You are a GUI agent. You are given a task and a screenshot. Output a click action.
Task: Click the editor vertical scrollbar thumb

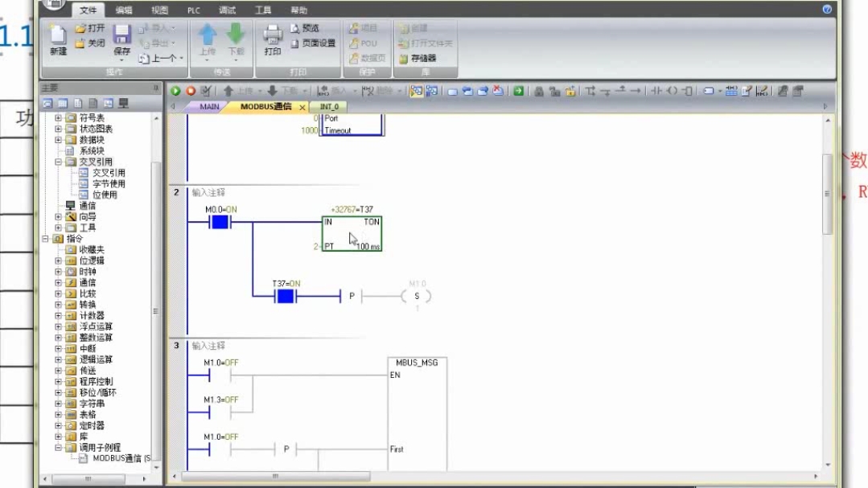pos(828,194)
